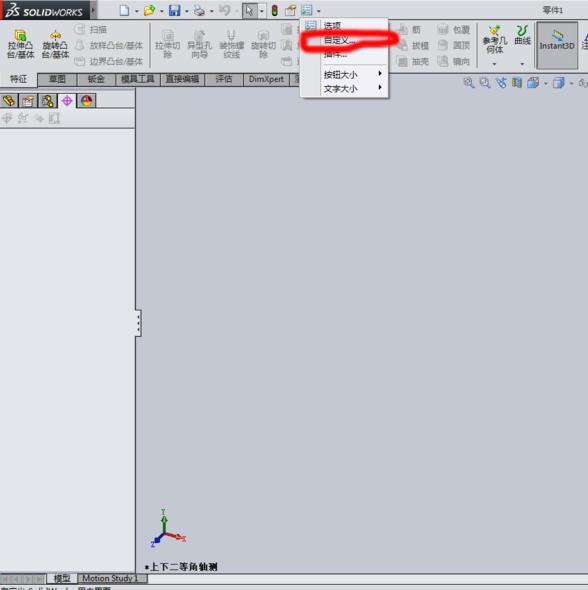Viewport: 588px width, 590px height.
Task: Open the ConfigurationManager tab icon
Action: point(48,100)
